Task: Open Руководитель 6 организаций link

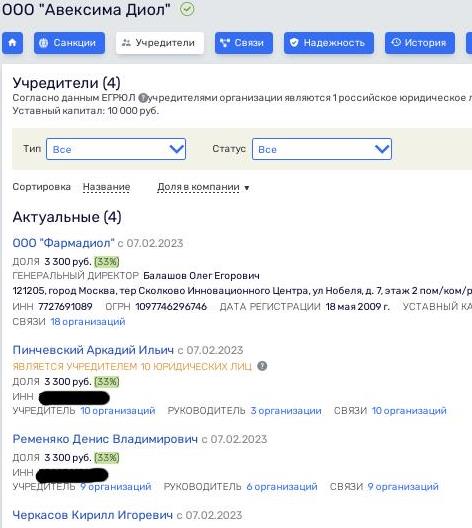Action: 282,487
